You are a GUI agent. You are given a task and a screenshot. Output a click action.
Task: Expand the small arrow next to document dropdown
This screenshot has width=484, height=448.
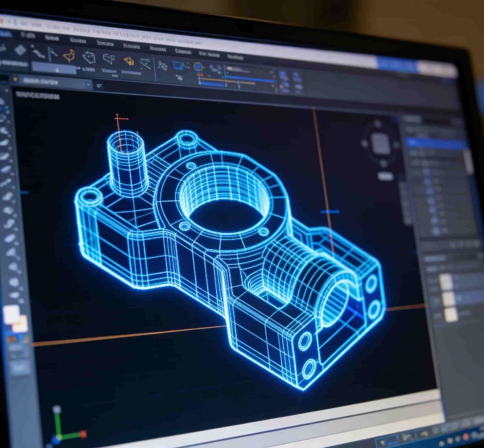pyautogui.click(x=99, y=86)
